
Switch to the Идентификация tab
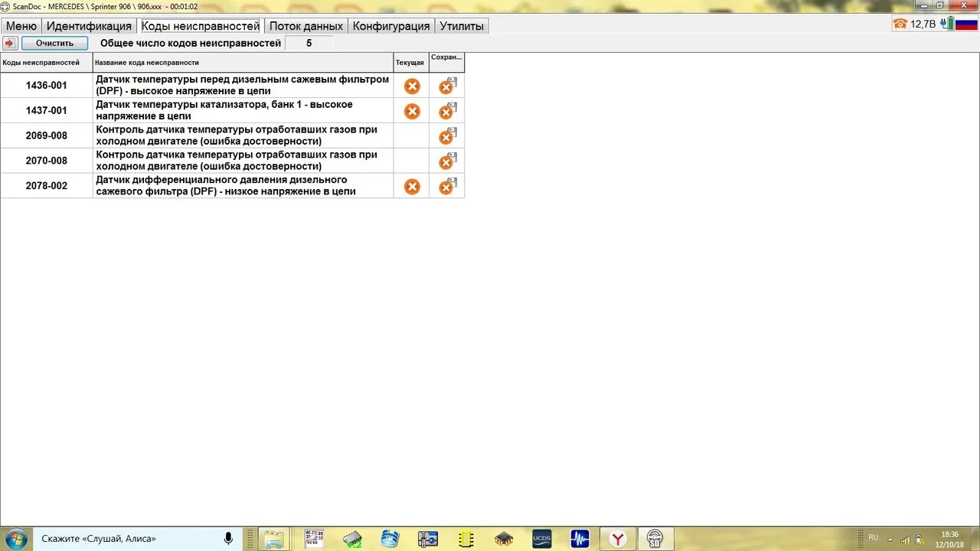click(89, 26)
